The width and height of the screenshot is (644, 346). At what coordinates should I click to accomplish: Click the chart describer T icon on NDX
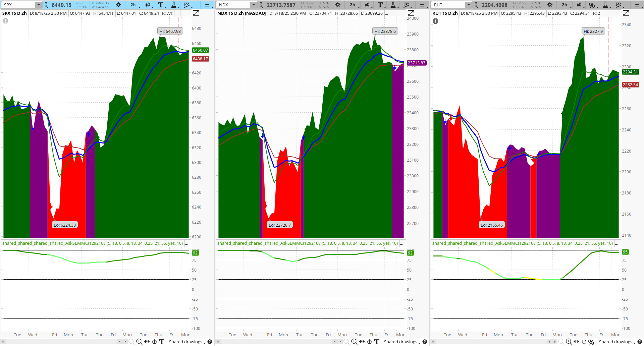[380, 5]
